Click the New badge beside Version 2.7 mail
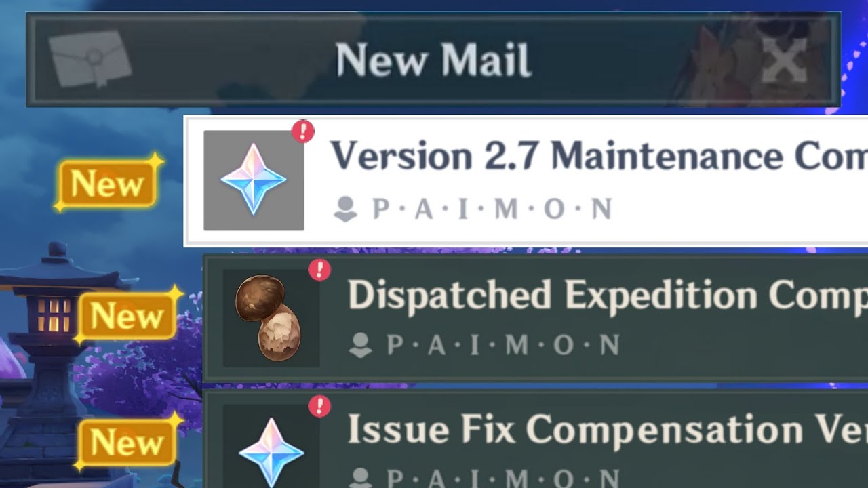 pos(108,183)
